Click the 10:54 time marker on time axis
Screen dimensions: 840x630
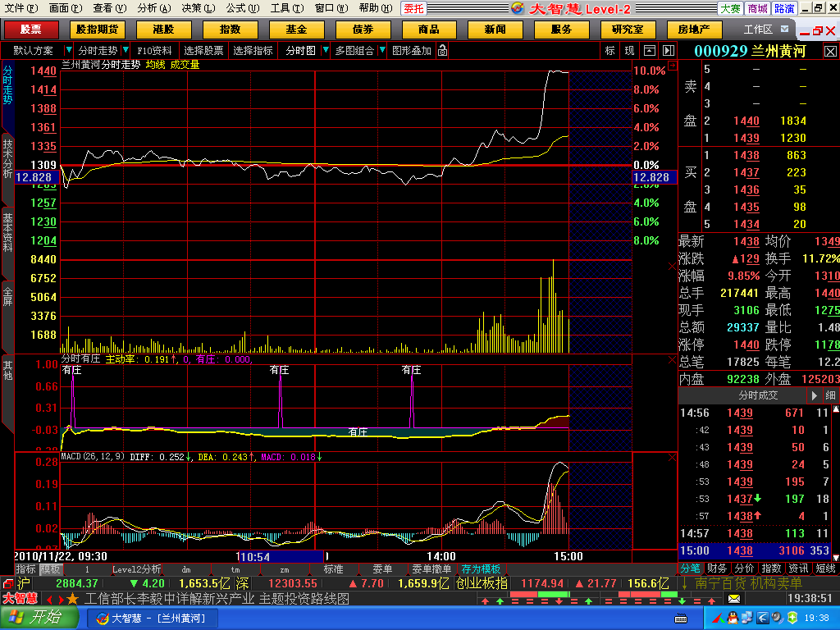tap(253, 556)
